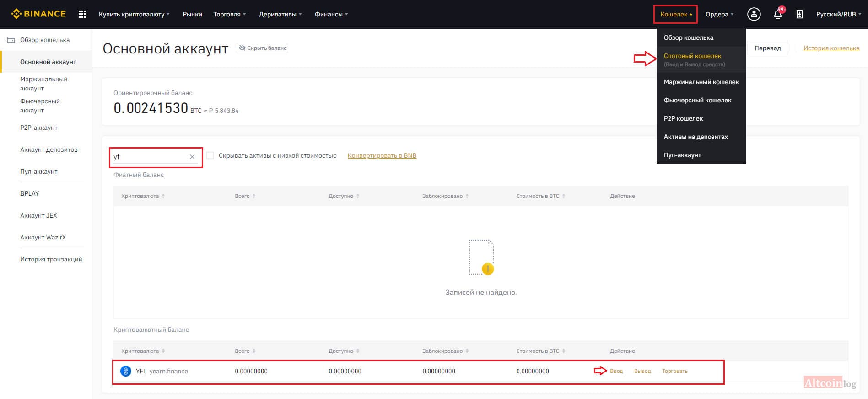Open the Binance logo home link
This screenshot has width=868, height=399.
click(38, 14)
